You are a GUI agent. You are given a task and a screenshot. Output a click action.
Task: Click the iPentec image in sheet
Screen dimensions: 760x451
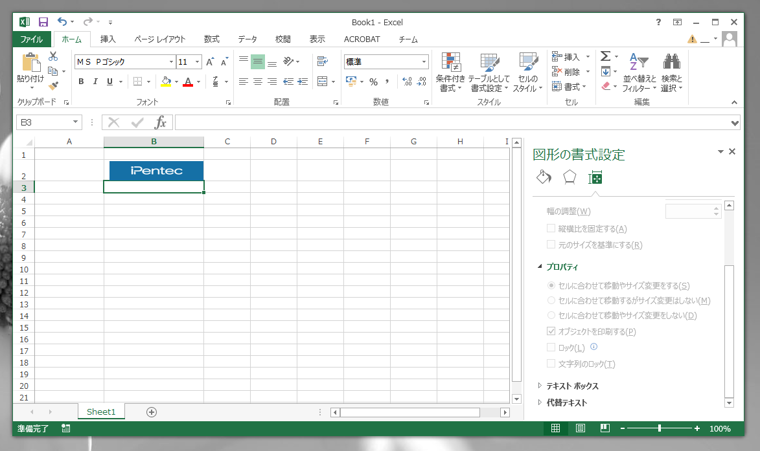(156, 170)
